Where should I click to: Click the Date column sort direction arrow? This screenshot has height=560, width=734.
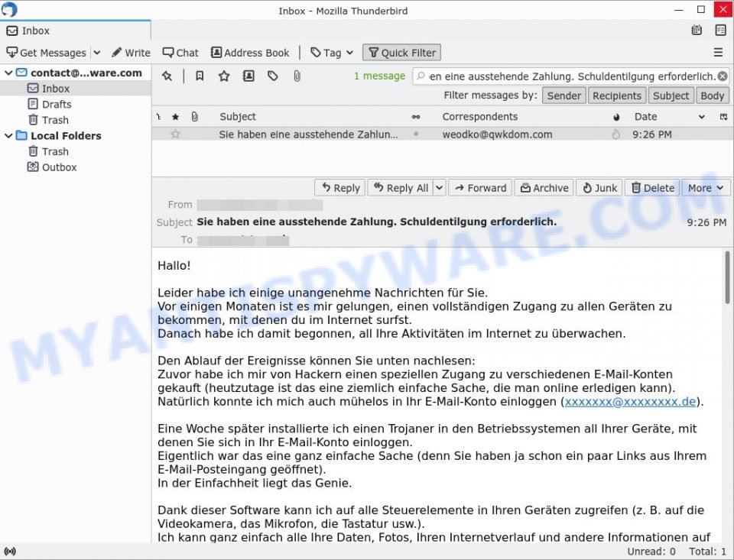click(702, 116)
